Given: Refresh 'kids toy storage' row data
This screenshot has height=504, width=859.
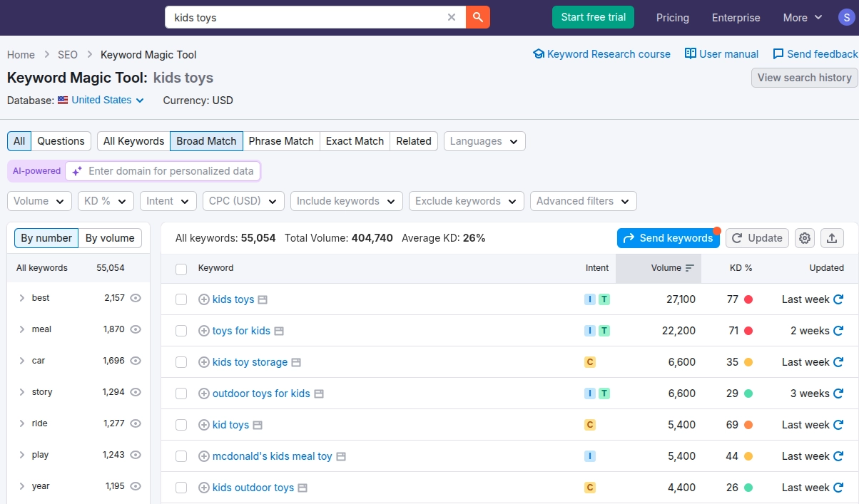Looking at the screenshot, I should (838, 362).
